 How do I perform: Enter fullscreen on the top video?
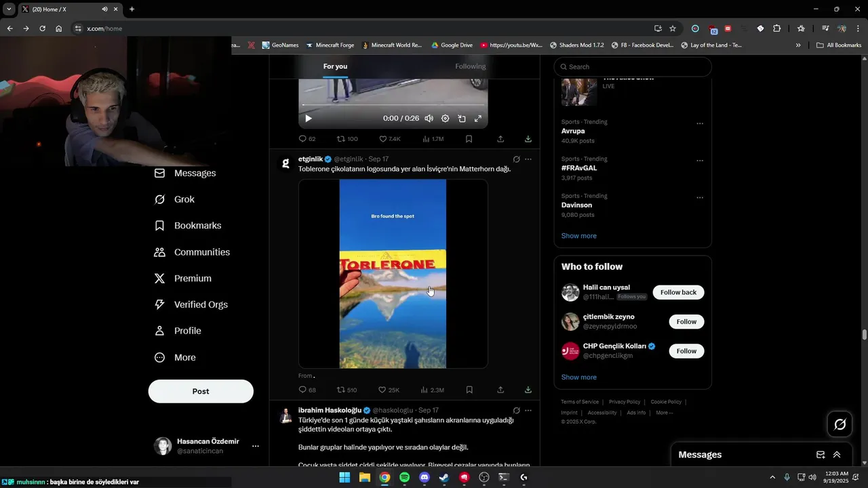(477, 119)
